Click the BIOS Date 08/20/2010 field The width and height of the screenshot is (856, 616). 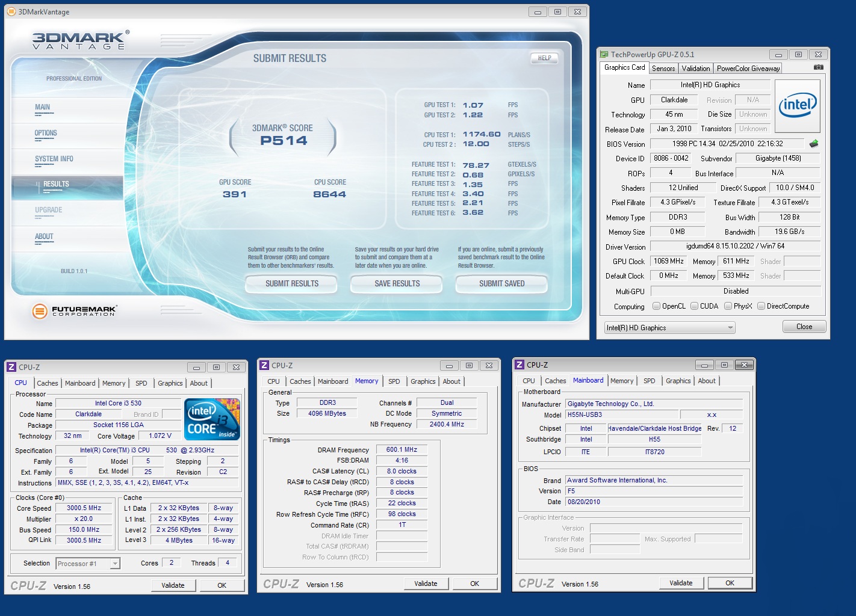tap(654, 502)
